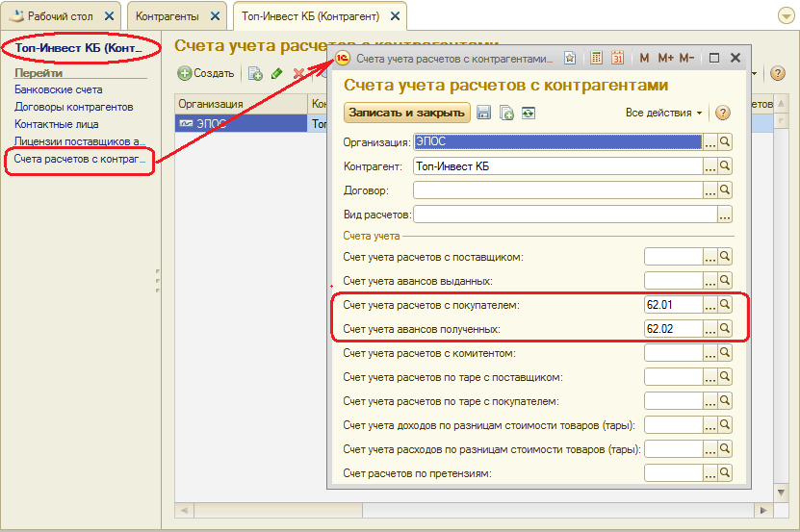Add dialog to favorites with star icon
The width and height of the screenshot is (800, 532).
(570, 58)
